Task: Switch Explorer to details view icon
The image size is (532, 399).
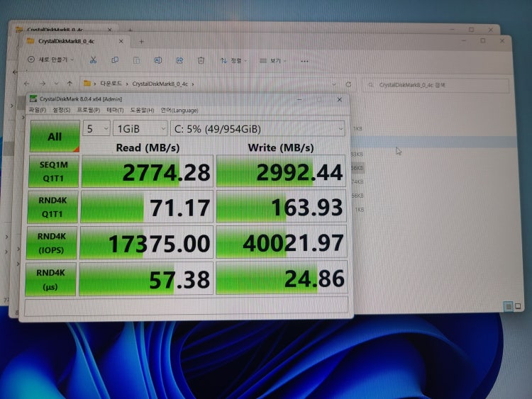Action: tap(508, 306)
